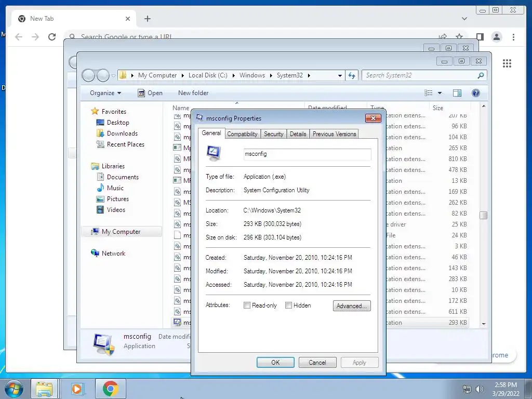This screenshot has width=532, height=399.
Task: Switch to the Security tab
Action: pos(273,134)
